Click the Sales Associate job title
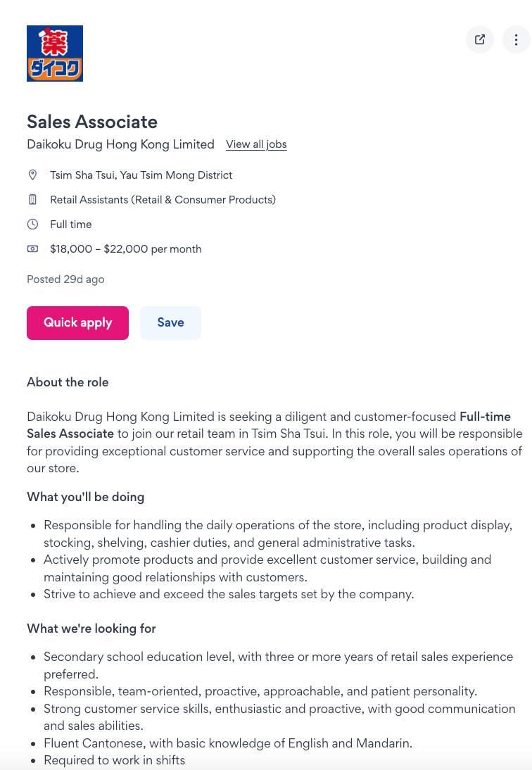The image size is (532, 770). tap(92, 122)
